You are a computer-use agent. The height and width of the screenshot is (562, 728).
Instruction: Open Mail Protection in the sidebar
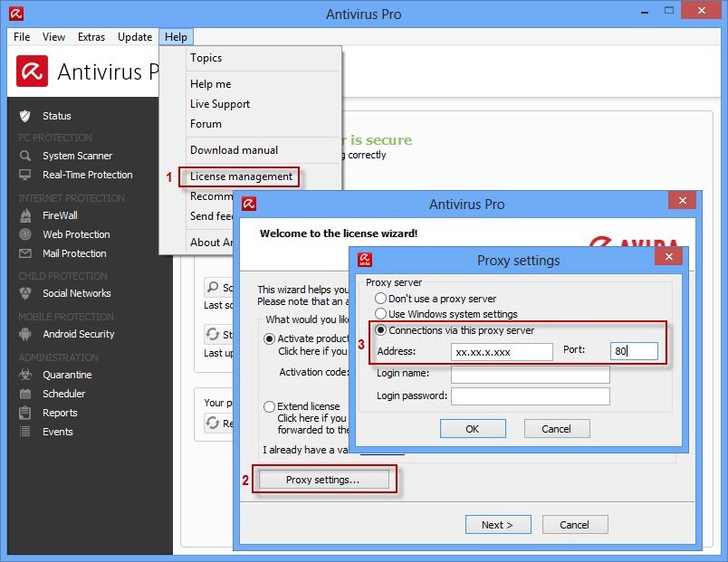coord(75,254)
